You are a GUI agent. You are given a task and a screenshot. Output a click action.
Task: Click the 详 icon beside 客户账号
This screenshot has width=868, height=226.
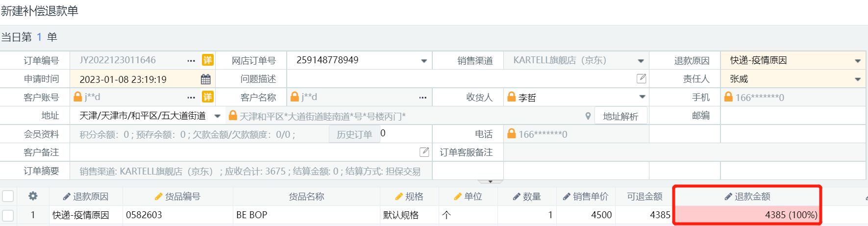208,97
